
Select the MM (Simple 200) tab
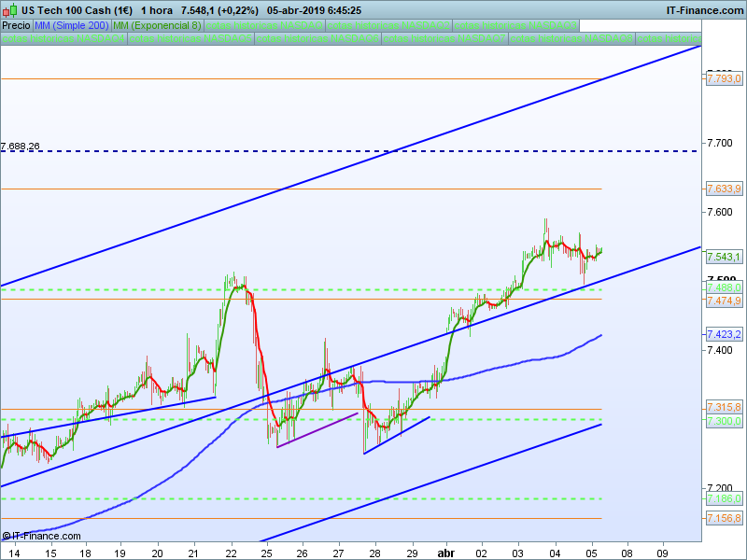point(72,26)
